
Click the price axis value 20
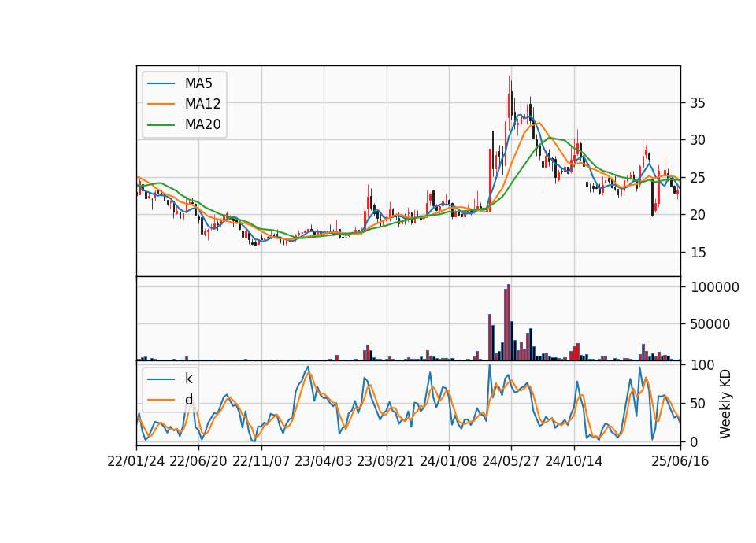click(x=699, y=215)
